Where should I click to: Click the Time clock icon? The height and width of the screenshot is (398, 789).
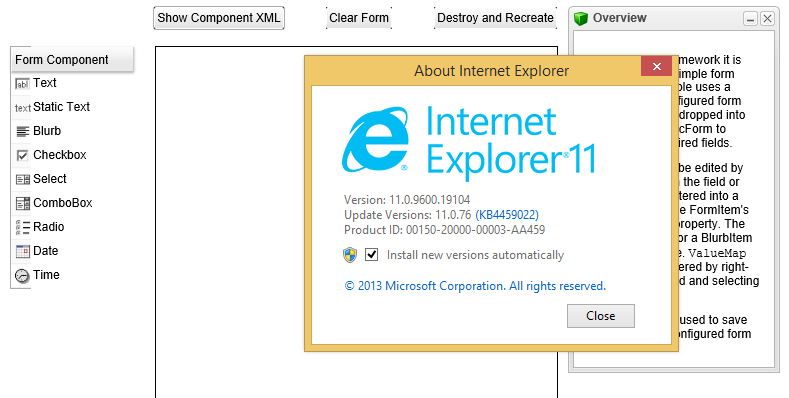(22, 276)
